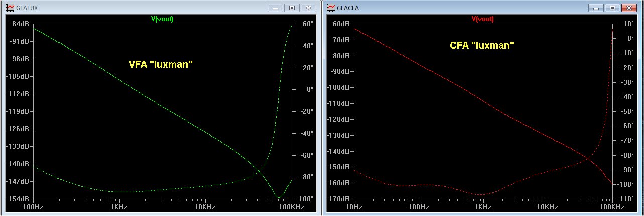Click the 1KHz frequency label in GLACFA
Image resolution: width=644 pixels, height=216 pixels.
pyautogui.click(x=482, y=207)
